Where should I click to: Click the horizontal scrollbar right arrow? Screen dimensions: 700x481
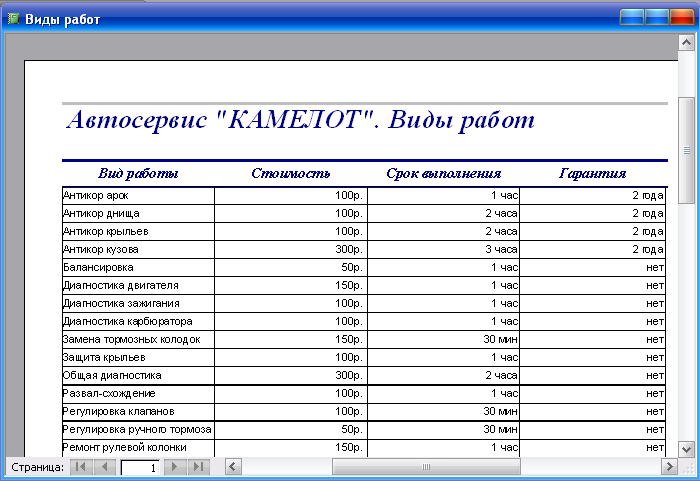point(669,467)
